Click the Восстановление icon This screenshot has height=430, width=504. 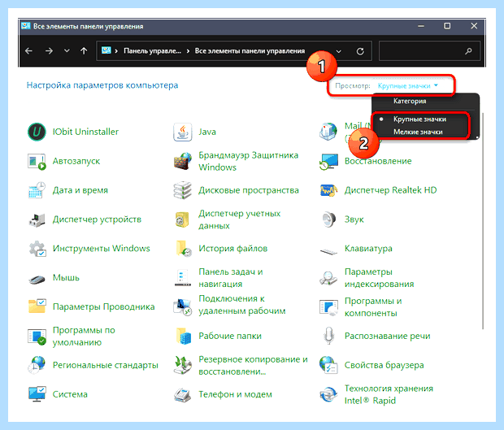[328, 161]
